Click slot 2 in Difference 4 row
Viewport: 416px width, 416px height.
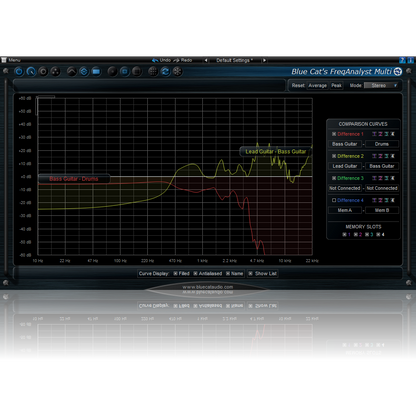coord(380,200)
